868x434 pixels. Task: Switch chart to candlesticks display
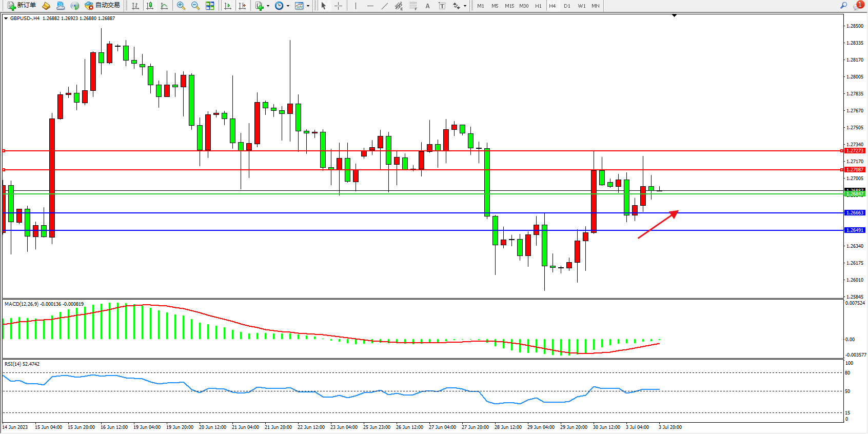(x=150, y=6)
